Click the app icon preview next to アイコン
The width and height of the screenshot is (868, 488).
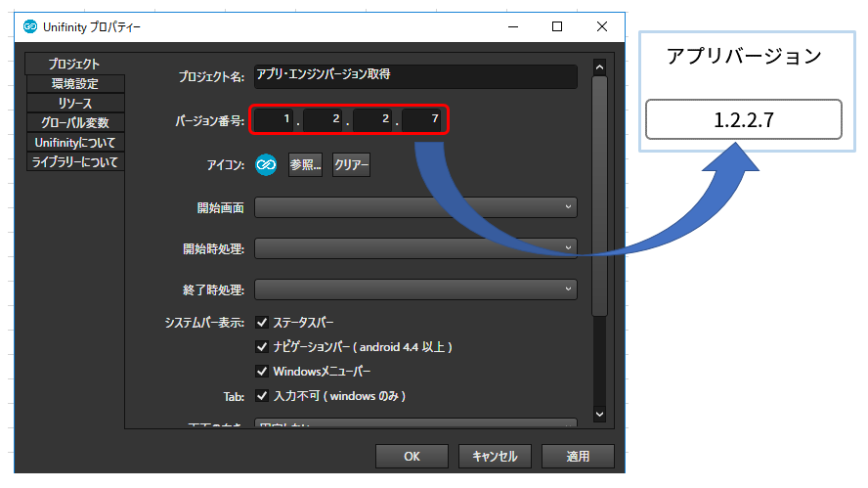tap(266, 165)
